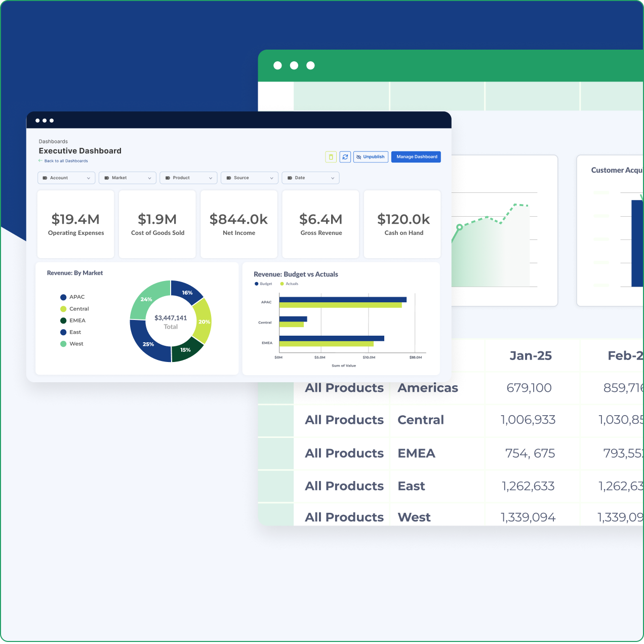Click the West legend color dot
644x644 pixels.
(x=63, y=344)
